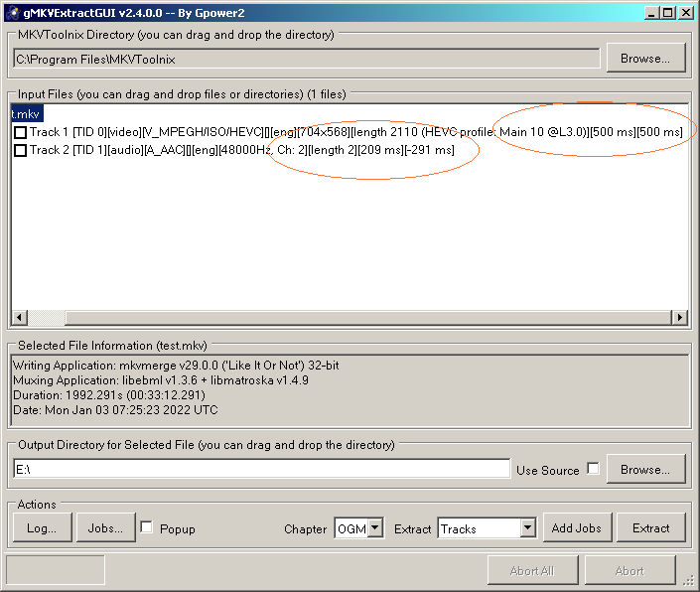Click the Abort button
Viewport: 700px width, 592px height.
coord(630,570)
